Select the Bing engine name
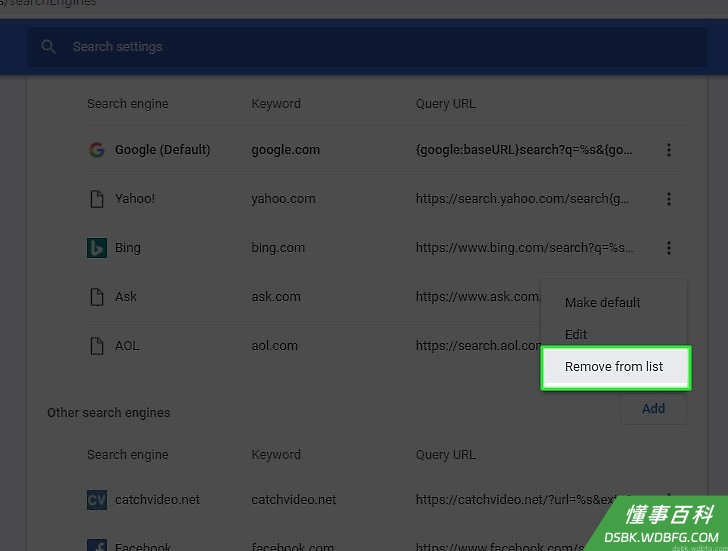The image size is (728, 551). (128, 248)
